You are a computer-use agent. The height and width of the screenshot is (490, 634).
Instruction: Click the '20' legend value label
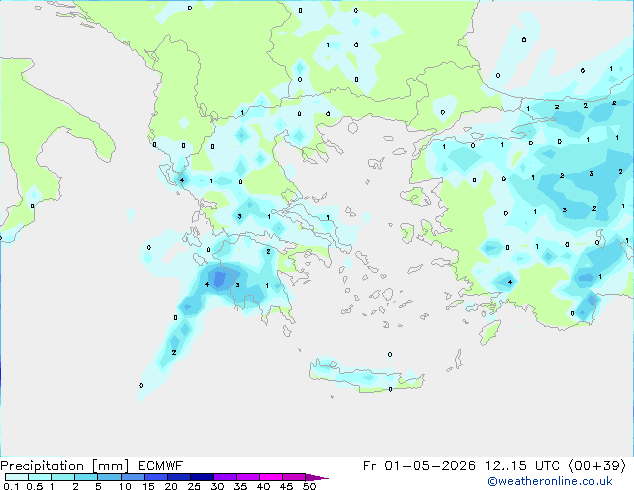click(171, 486)
